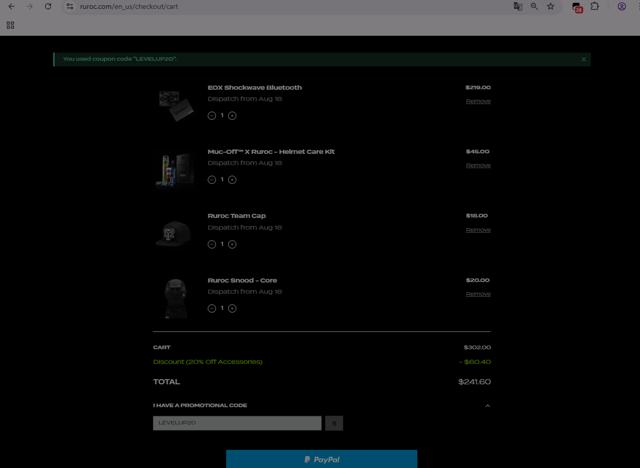Viewport: 640px width, 468px height.
Task: Open EOX Shockwave Bluetooth product title
Action: click(x=255, y=88)
